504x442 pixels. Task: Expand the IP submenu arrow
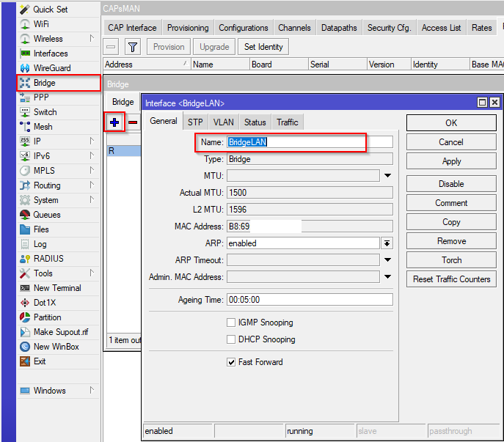pos(92,141)
